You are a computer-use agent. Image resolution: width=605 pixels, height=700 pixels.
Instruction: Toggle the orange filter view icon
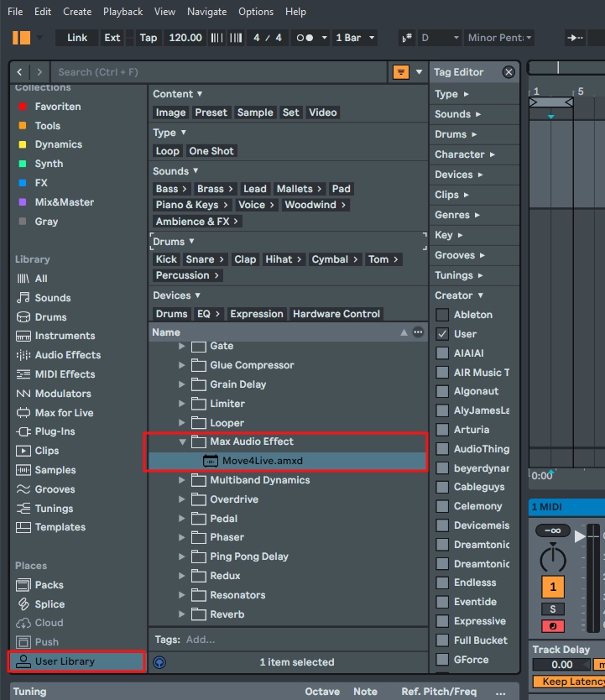click(400, 72)
